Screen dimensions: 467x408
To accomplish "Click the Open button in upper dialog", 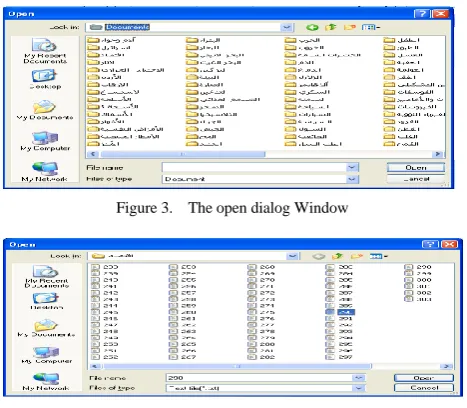I will (x=416, y=168).
